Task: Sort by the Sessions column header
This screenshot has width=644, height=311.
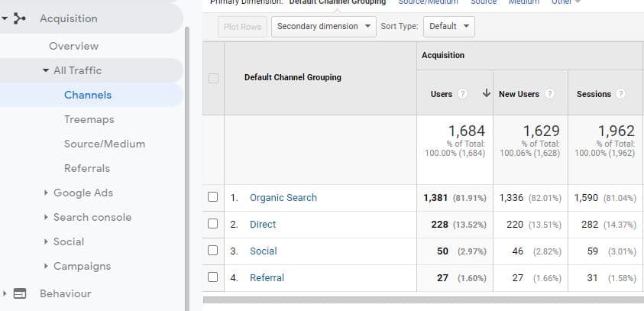Action: [594, 94]
